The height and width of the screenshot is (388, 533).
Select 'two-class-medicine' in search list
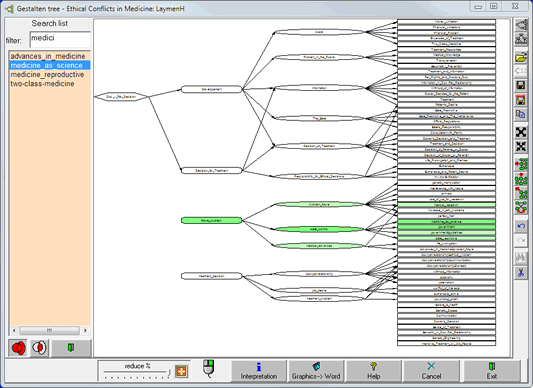42,84
